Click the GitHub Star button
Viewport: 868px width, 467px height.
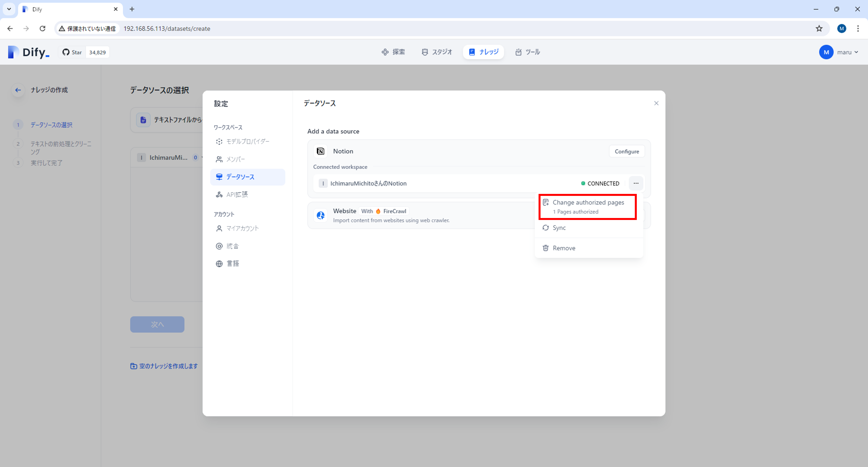[72, 52]
